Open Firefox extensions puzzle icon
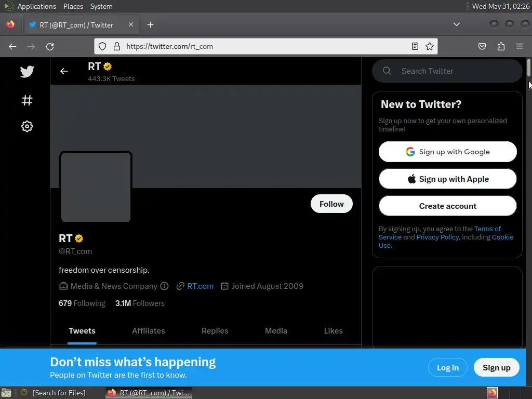The image size is (532, 399). click(x=501, y=46)
